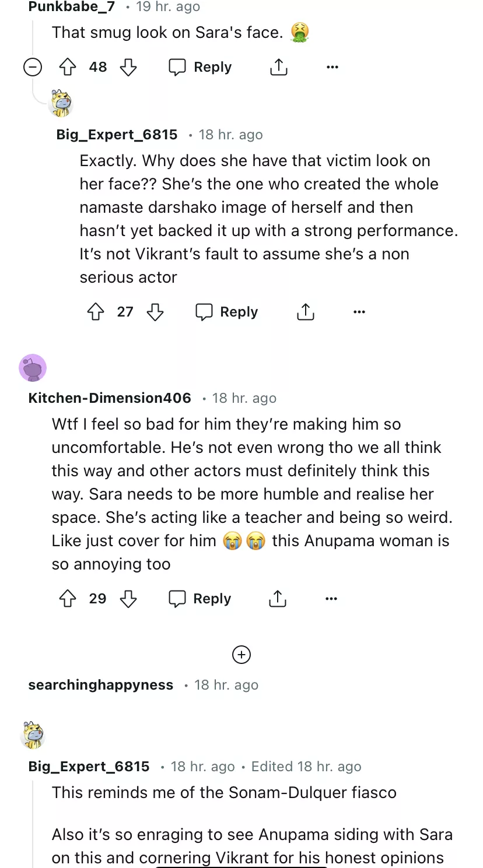Upvote Kitchen-Dimension406's comment

click(68, 599)
